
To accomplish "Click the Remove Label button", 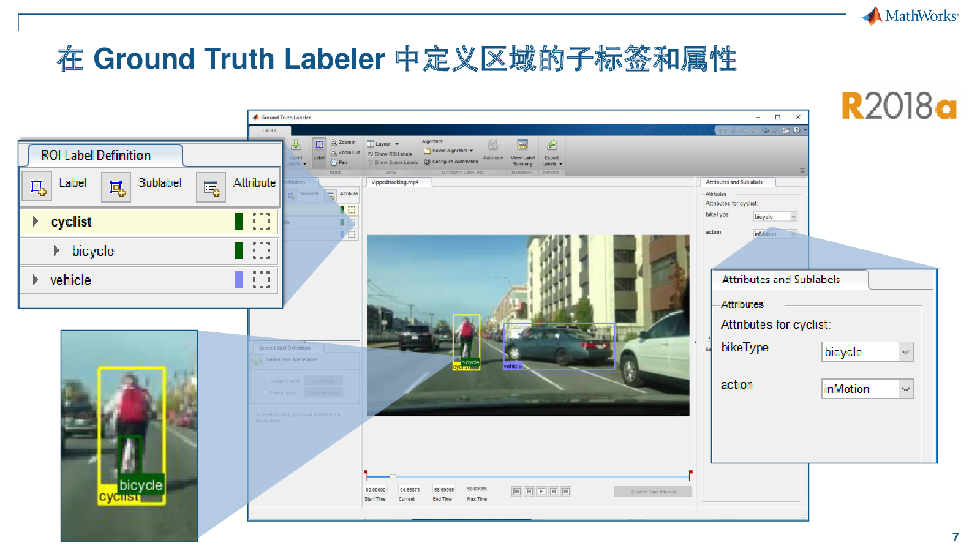I will click(x=324, y=393).
